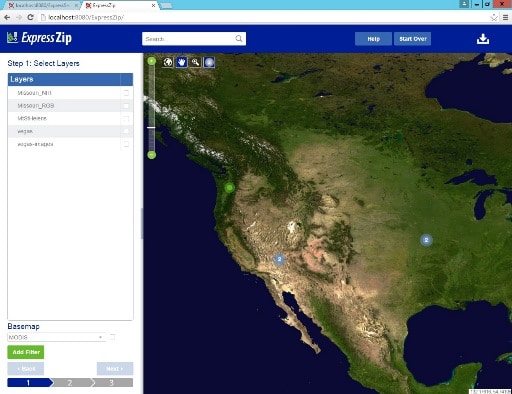Image resolution: width=512 pixels, height=394 pixels.
Task: Reload the page with browser refresh
Action: click(x=30, y=17)
